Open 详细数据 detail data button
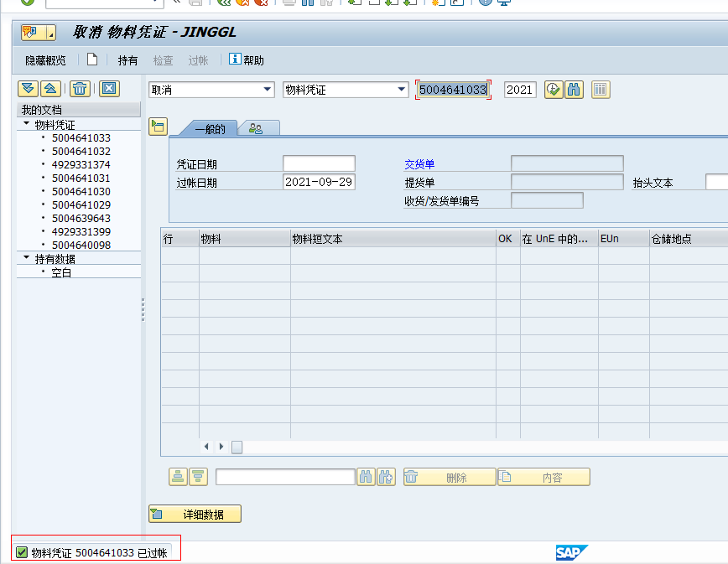The height and width of the screenshot is (564, 728). (x=195, y=514)
